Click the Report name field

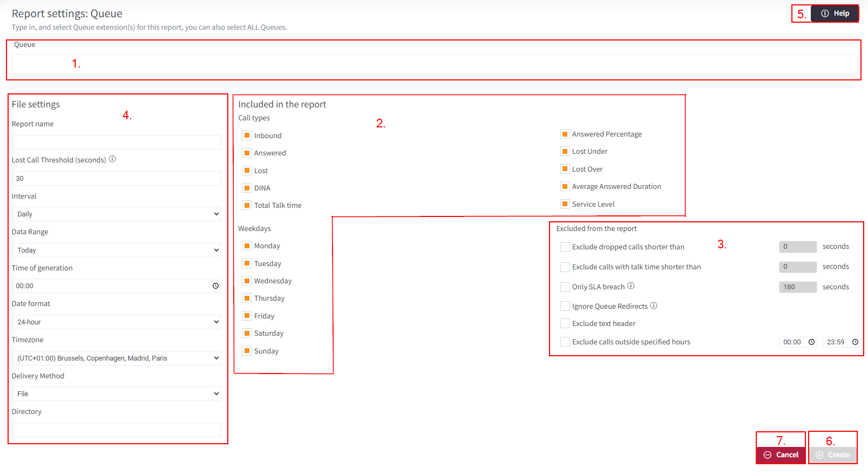pos(117,142)
